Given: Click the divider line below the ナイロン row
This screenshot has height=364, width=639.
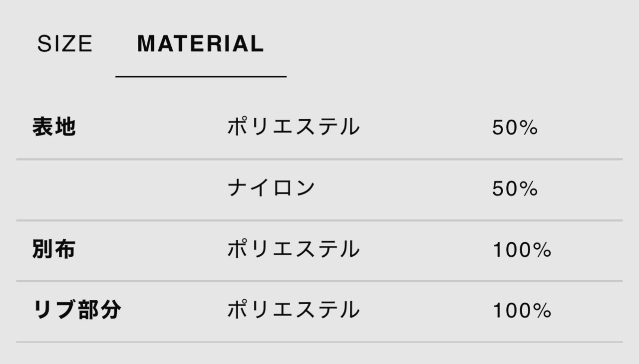Looking at the screenshot, I should point(319,220).
